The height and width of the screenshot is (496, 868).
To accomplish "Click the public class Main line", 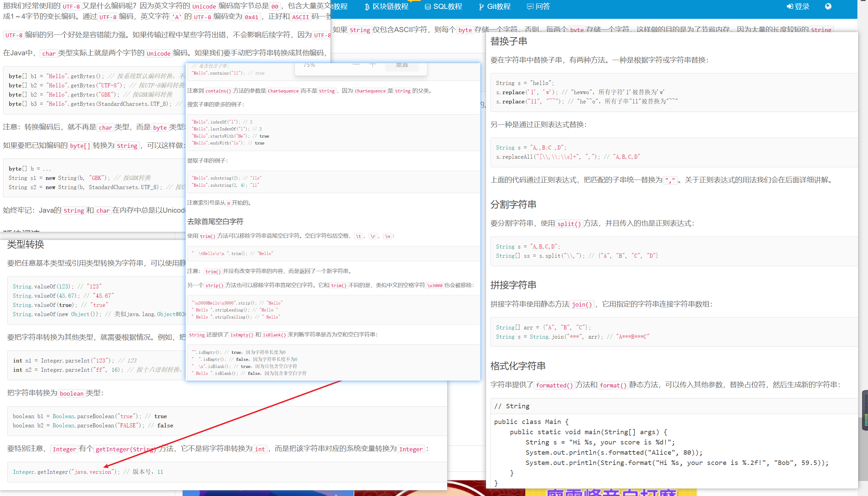I will click(x=531, y=422).
